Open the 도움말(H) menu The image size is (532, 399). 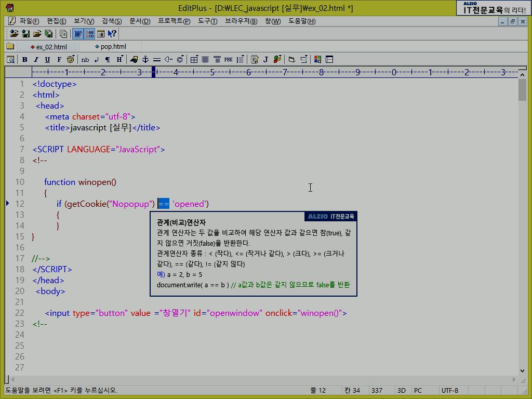tap(302, 21)
